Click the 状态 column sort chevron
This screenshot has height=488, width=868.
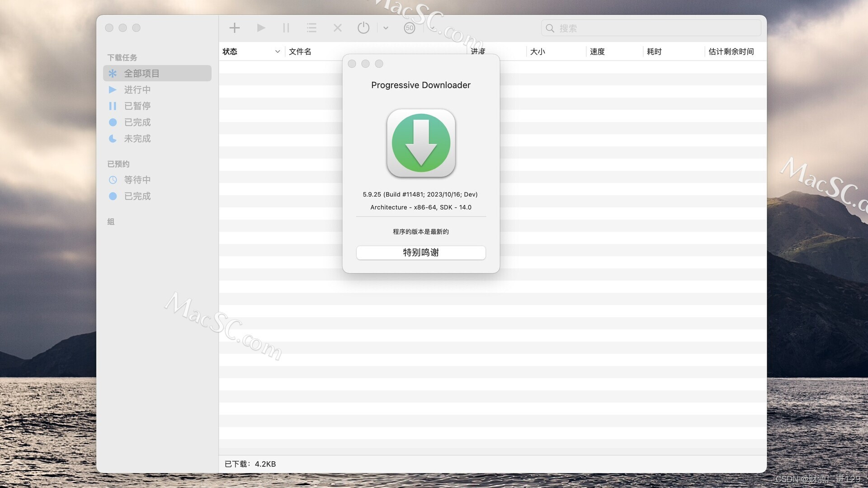click(x=278, y=52)
